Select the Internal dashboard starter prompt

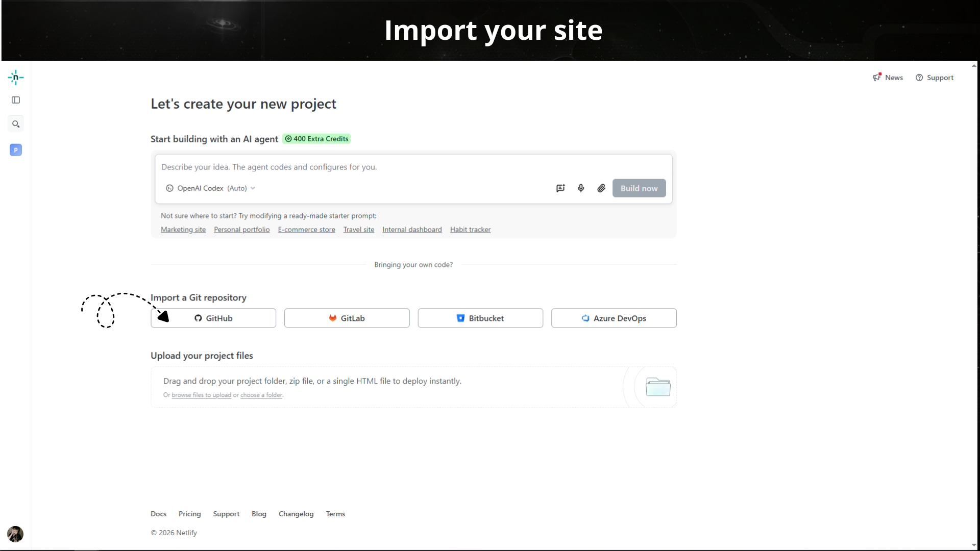[x=412, y=230]
